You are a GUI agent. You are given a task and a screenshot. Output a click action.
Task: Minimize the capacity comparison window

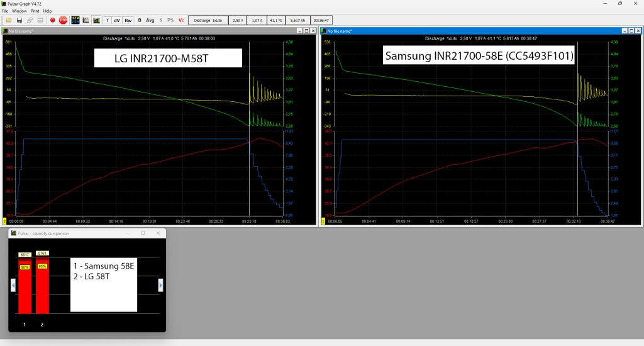[x=128, y=233]
